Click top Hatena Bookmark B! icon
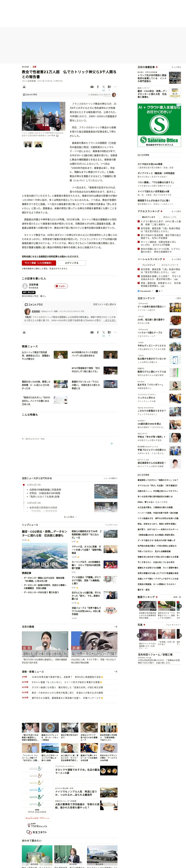The height and width of the screenshot is (868, 186). (x=109, y=87)
